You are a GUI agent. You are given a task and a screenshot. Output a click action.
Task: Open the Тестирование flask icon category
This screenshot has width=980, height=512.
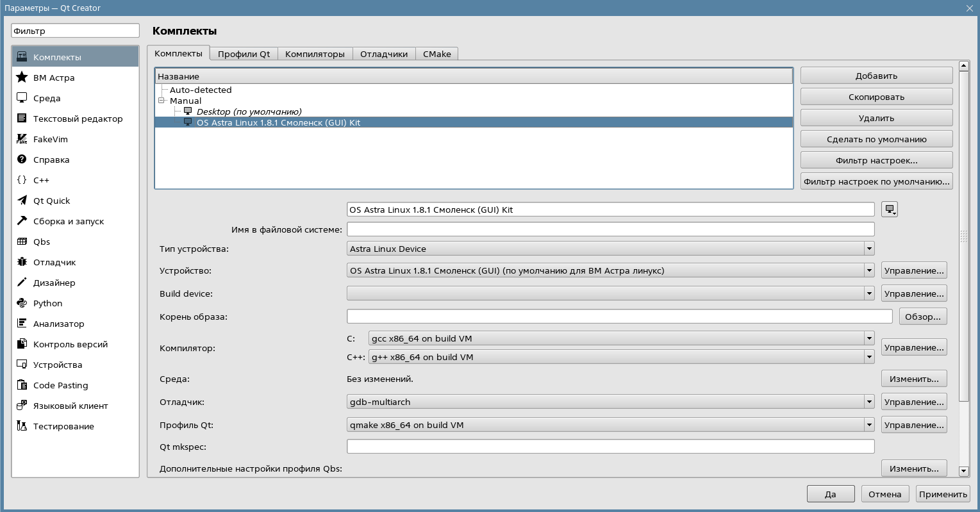click(22, 426)
